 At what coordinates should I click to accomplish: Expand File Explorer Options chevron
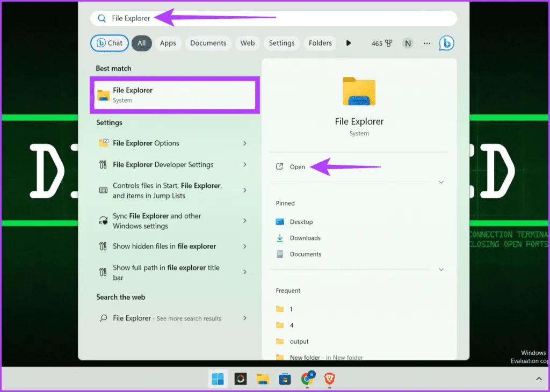tap(245, 143)
